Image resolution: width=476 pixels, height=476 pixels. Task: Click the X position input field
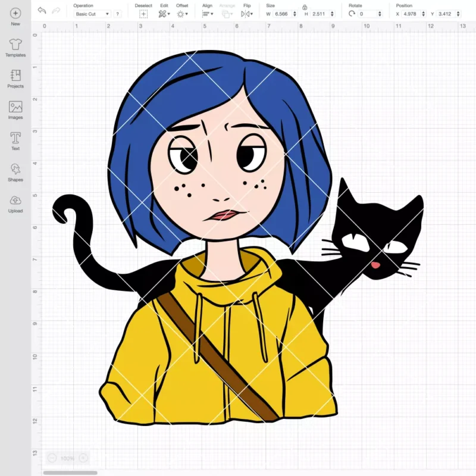pos(411,14)
